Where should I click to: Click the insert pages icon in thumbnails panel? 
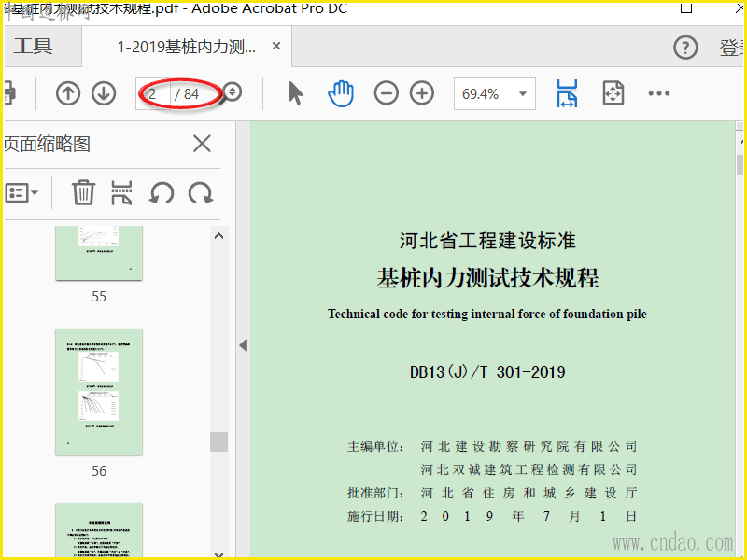click(121, 192)
